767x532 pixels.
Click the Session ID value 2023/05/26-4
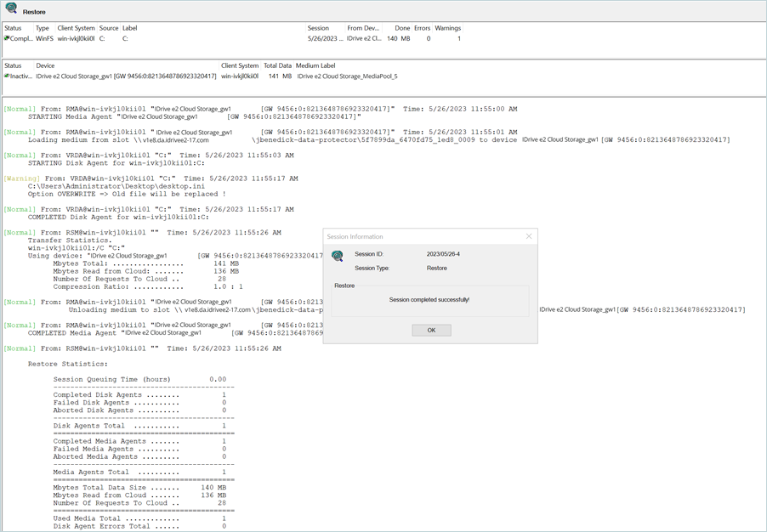click(x=443, y=254)
